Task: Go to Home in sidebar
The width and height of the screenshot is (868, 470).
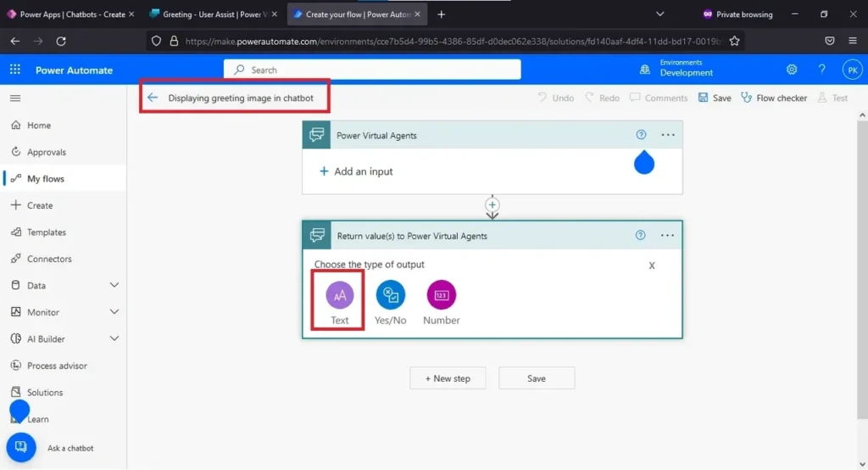Action: click(x=39, y=126)
